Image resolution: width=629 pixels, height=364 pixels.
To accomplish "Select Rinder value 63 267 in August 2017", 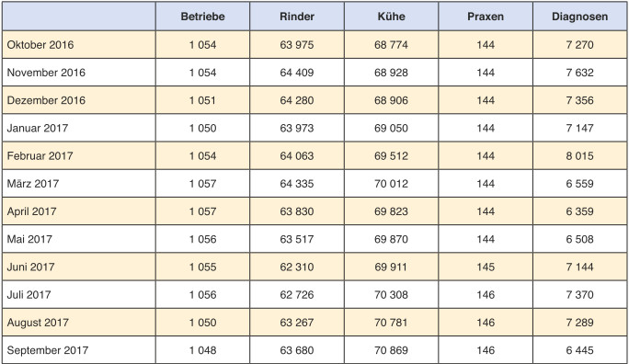I will (297, 323).
